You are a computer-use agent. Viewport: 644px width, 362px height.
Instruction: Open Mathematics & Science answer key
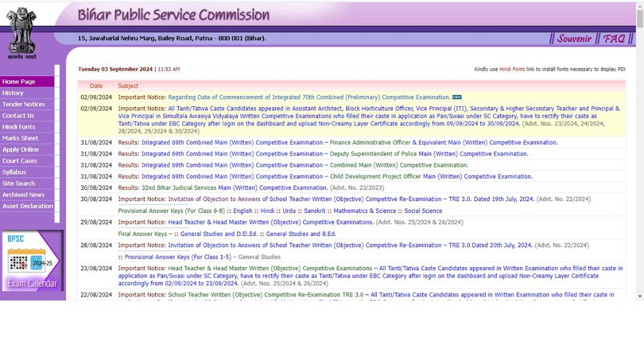pos(365,211)
